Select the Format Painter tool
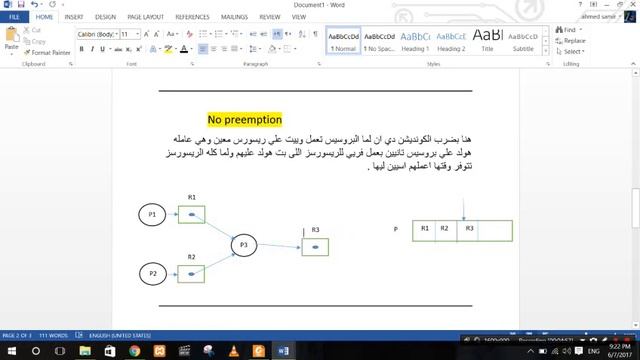 coord(47,52)
